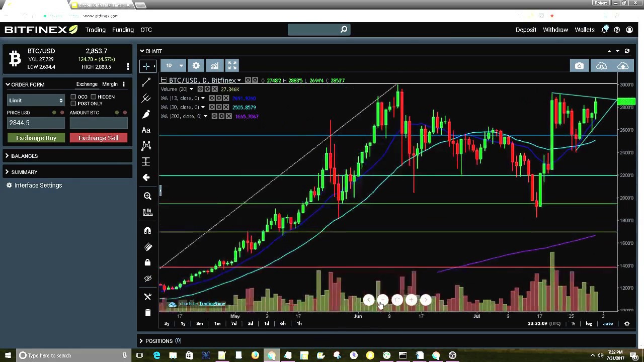Set chart range to 3m
The height and width of the screenshot is (362, 644).
point(200,324)
